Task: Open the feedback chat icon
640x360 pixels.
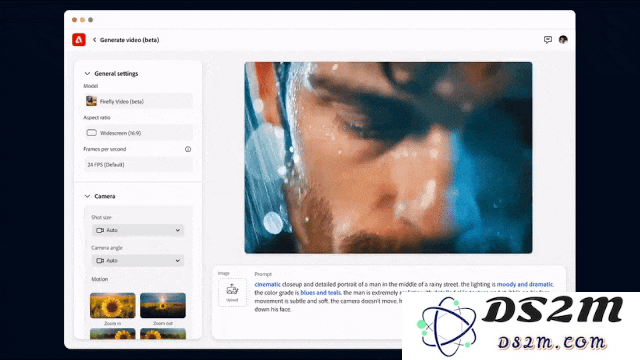Action: (548, 40)
